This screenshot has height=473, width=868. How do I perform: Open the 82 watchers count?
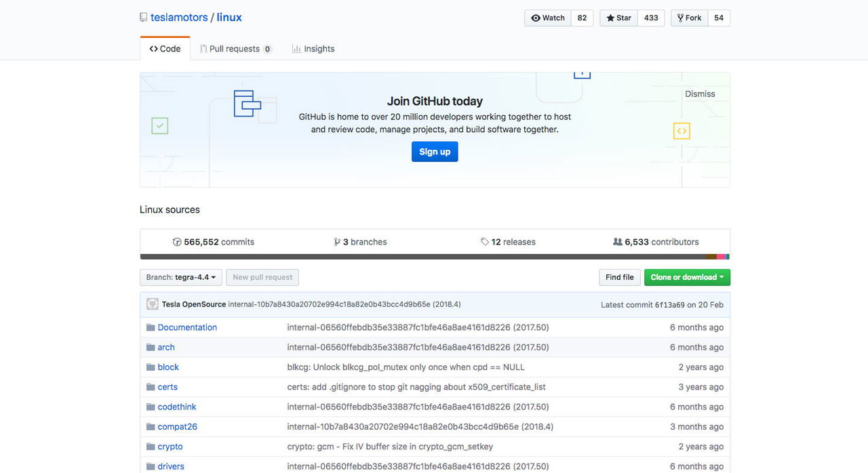coord(582,18)
